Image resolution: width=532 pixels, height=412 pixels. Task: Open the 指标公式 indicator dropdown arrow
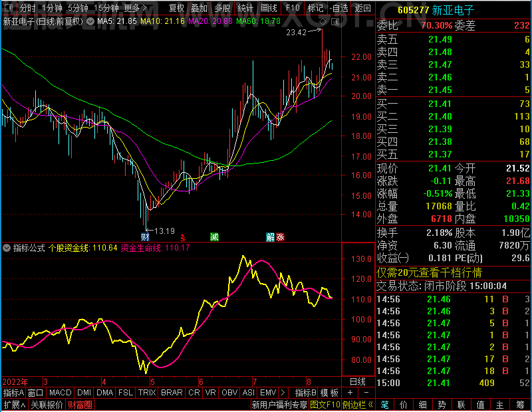(x=7, y=248)
